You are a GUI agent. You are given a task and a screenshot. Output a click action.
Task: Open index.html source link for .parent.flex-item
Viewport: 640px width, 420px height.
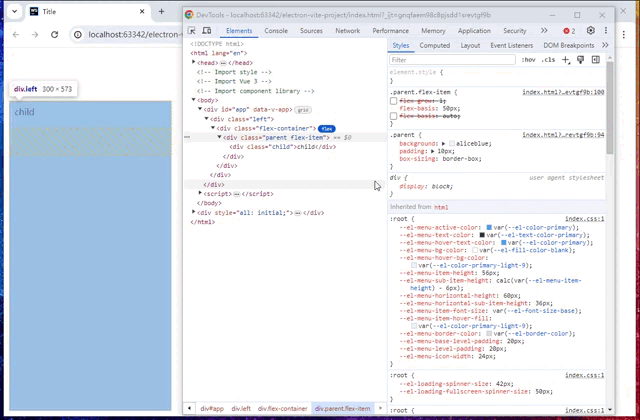563,93
